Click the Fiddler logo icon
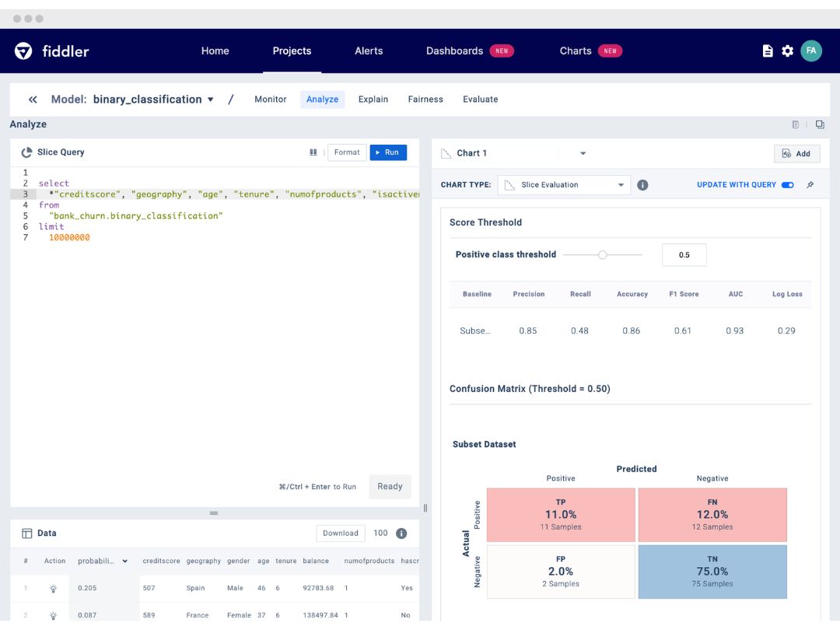Image resolution: width=840 pixels, height=630 pixels. tap(23, 51)
